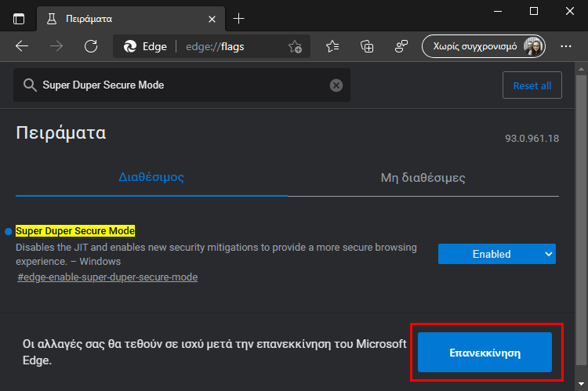Image resolution: width=588 pixels, height=391 pixels.
Task: Click the flags search magnifier icon
Action: (x=30, y=85)
